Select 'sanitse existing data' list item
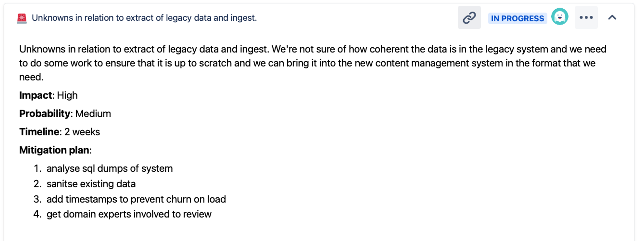This screenshot has height=241, width=644. pos(91,184)
